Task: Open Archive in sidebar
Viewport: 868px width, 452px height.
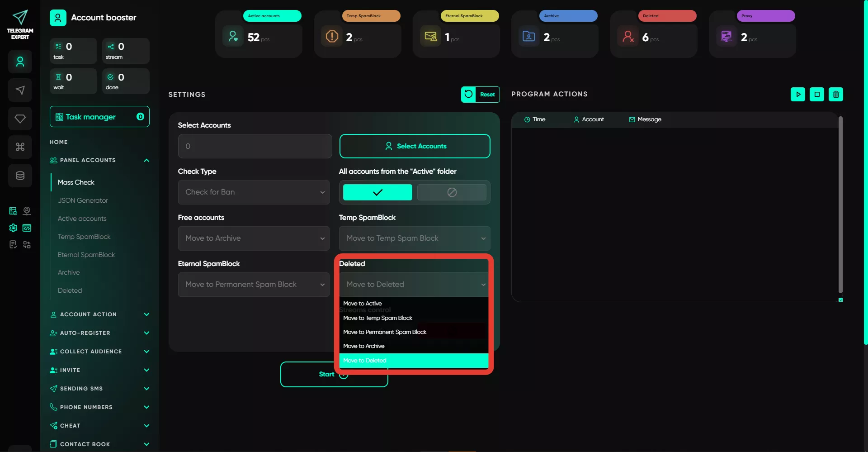Action: tap(69, 272)
